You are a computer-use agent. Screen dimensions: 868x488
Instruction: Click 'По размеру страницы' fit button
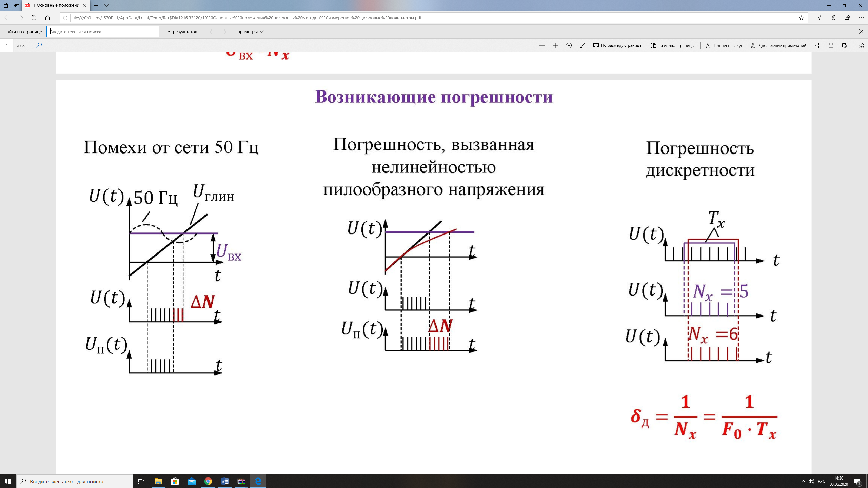click(x=618, y=45)
